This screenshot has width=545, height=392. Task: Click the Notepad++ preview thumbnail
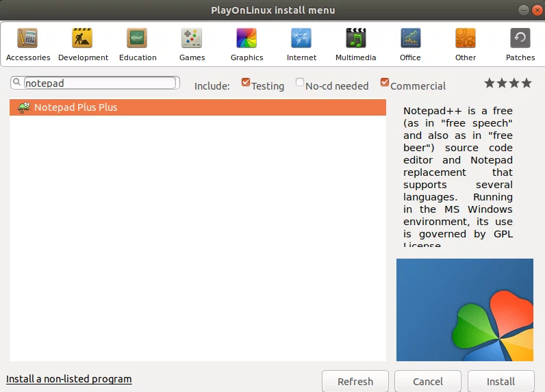[465, 310]
